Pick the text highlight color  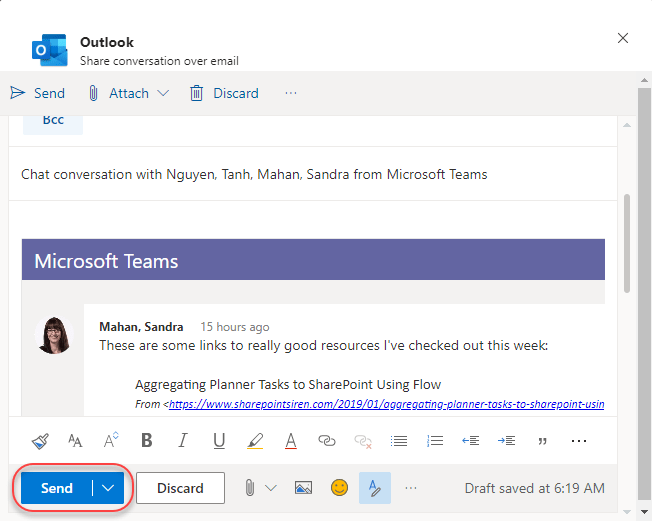click(x=255, y=440)
